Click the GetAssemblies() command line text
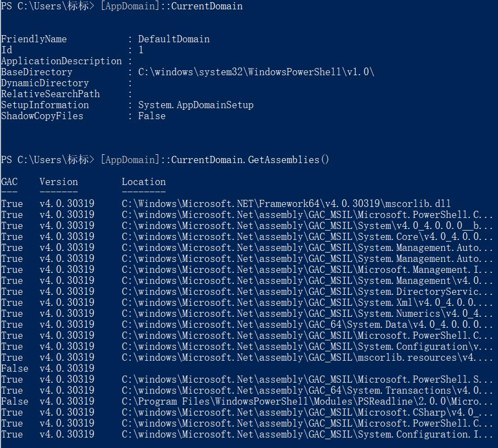Image resolution: width=498 pixels, height=448 pixels. click(x=215, y=159)
